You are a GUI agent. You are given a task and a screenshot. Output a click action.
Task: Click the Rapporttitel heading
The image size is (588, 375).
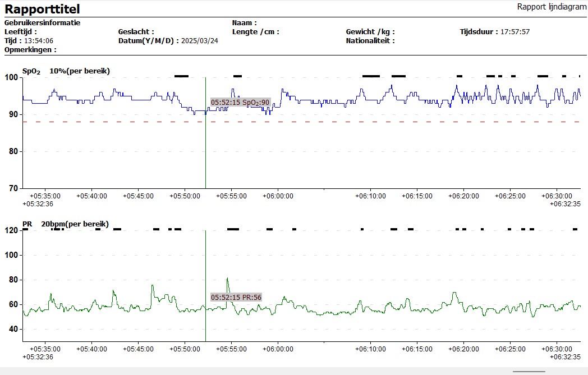pos(42,9)
